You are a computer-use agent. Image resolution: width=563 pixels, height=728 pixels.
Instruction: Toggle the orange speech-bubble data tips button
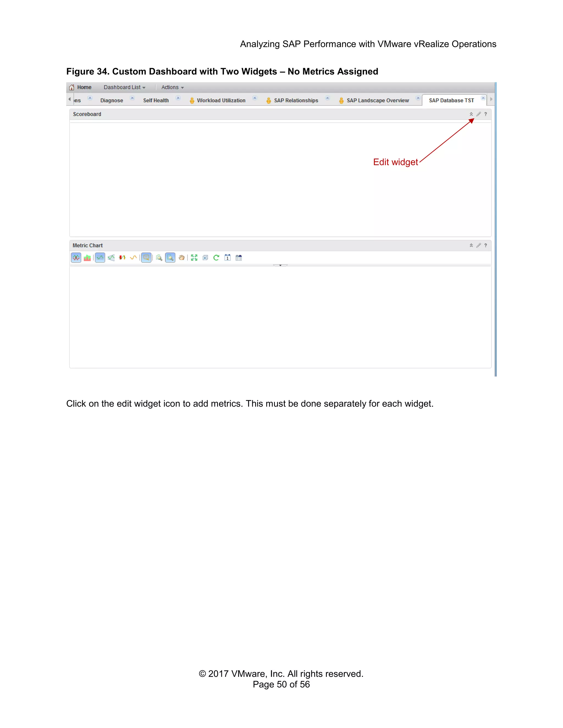146,258
